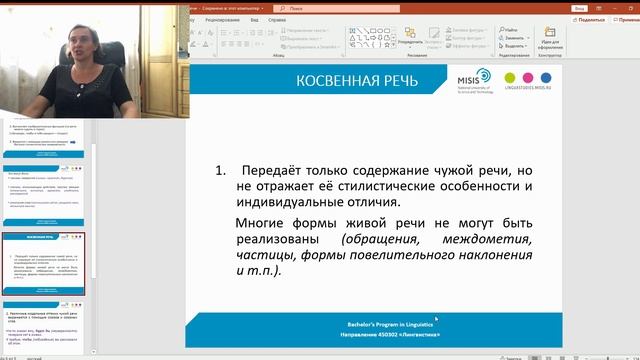Image resolution: width=640 pixels, height=360 pixels.
Task: Open Идеи для оформления designer
Action: point(550,38)
